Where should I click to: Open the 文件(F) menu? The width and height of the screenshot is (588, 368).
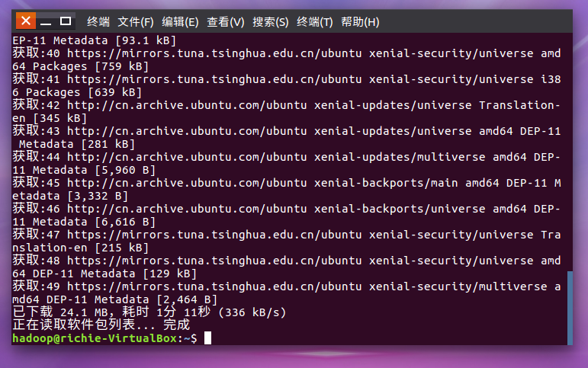[136, 22]
